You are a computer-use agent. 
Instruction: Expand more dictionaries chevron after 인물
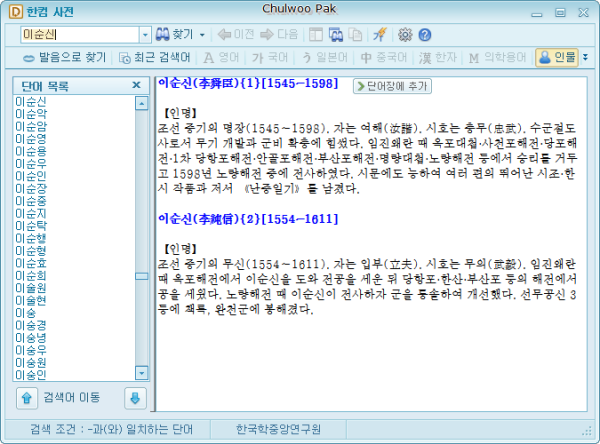pos(585,57)
